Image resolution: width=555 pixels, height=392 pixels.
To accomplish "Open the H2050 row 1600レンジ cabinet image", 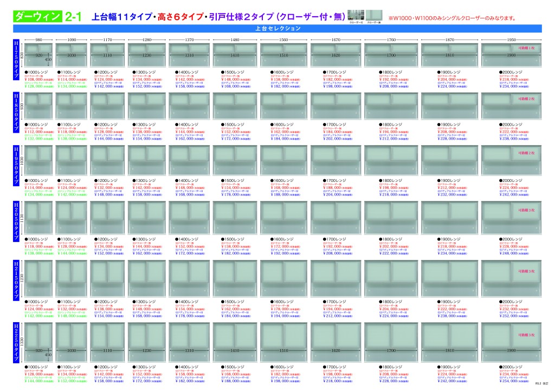I will click(283, 218).
